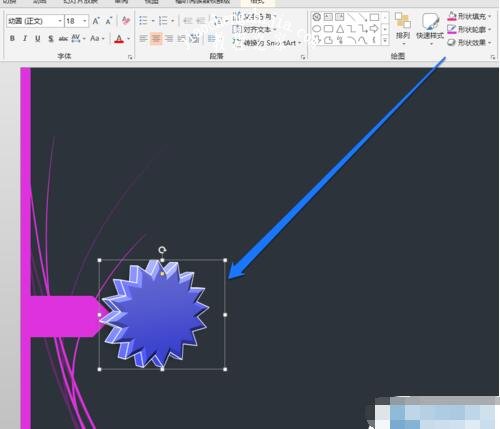Open the text direction options button

coord(255,16)
